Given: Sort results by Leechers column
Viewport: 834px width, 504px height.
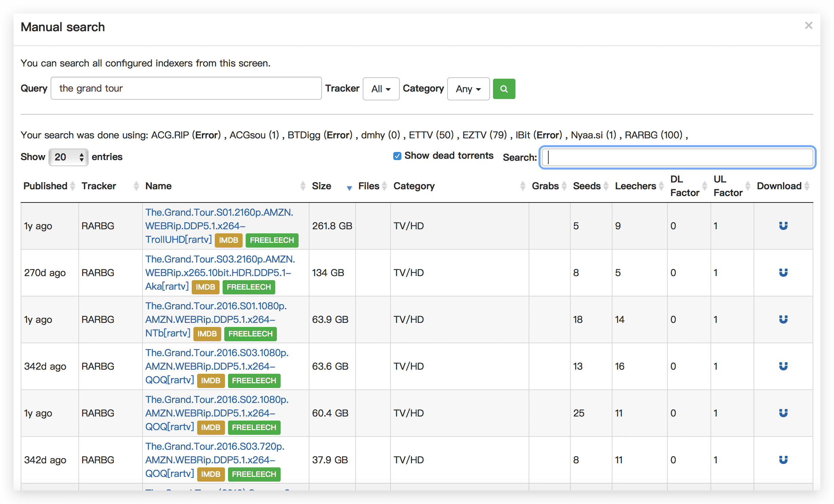Looking at the screenshot, I should click(639, 186).
